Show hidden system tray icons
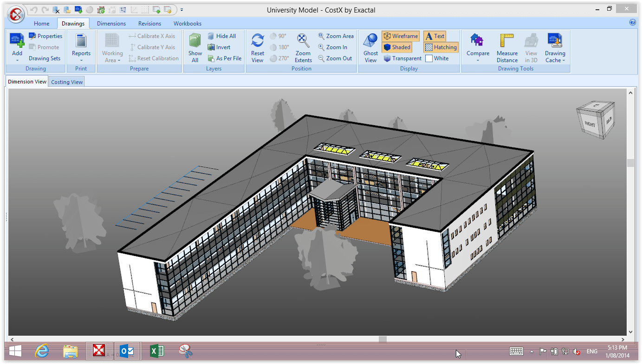The width and height of the screenshot is (642, 364). [532, 351]
